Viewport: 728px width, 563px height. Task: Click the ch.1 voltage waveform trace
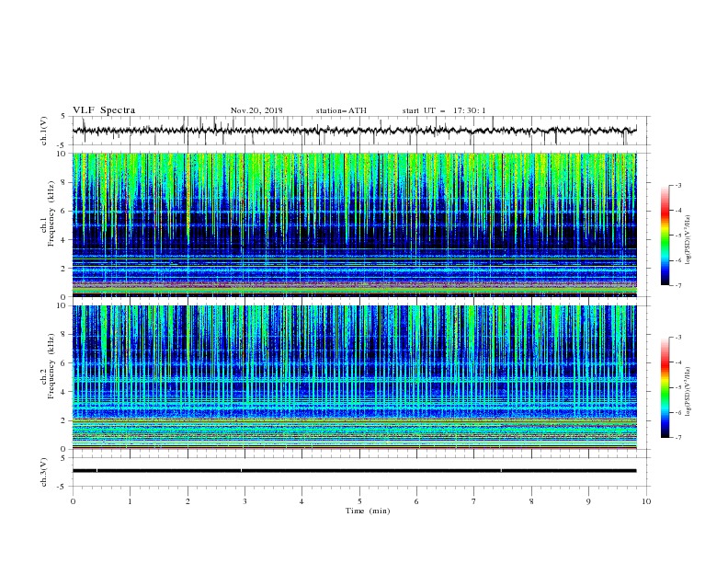tap(354, 131)
